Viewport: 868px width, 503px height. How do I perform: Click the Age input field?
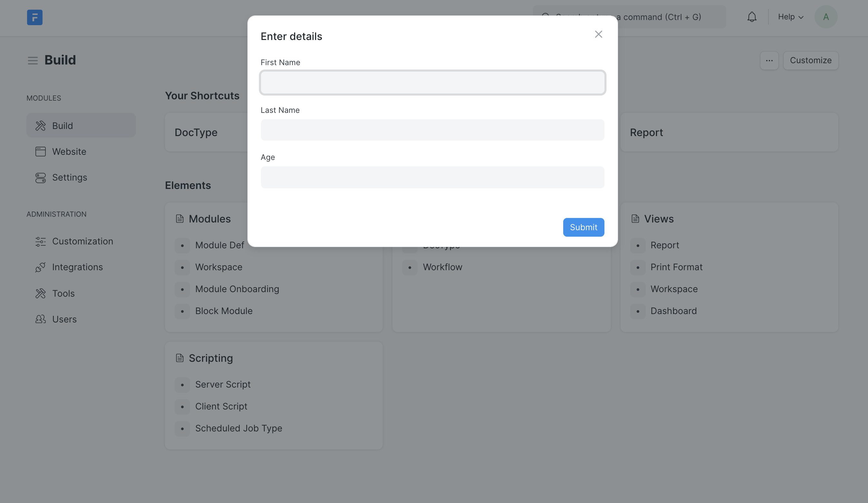(432, 178)
